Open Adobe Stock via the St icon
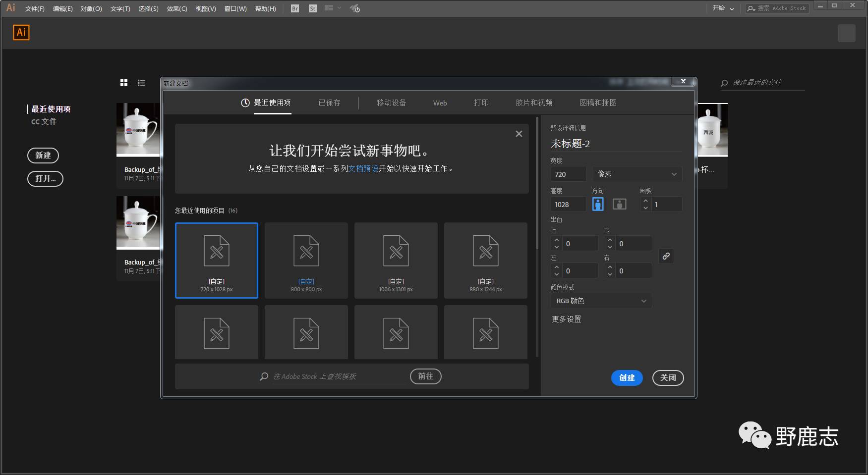The image size is (868, 475). coord(312,8)
